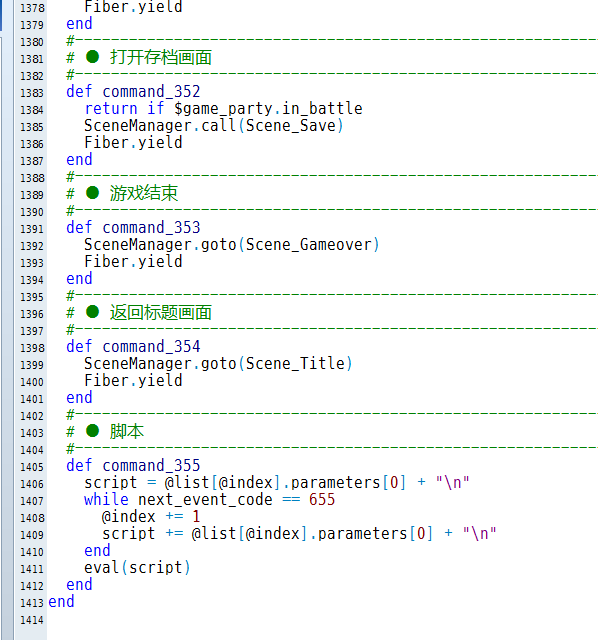Image resolution: width=598 pixels, height=640 pixels.
Task: Click Fiber.yield on line 1386
Action: (133, 143)
